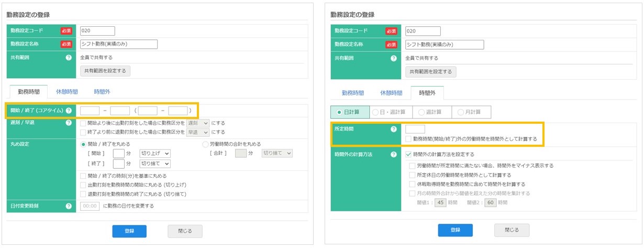
Task: Click the 閾値1 hours field
Action: pyautogui.click(x=441, y=202)
